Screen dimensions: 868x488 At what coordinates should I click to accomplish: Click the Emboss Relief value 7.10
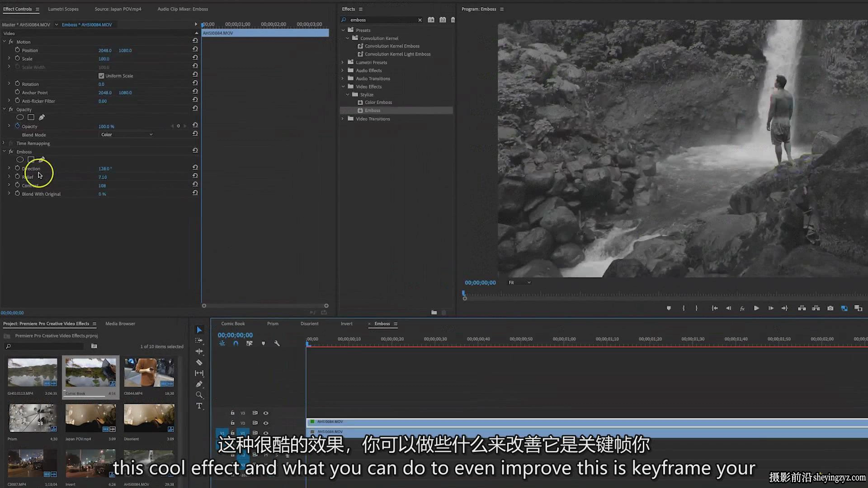[103, 177]
